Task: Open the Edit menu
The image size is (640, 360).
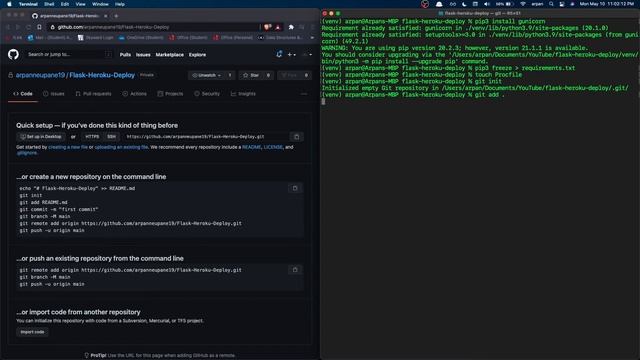Action: point(65,4)
